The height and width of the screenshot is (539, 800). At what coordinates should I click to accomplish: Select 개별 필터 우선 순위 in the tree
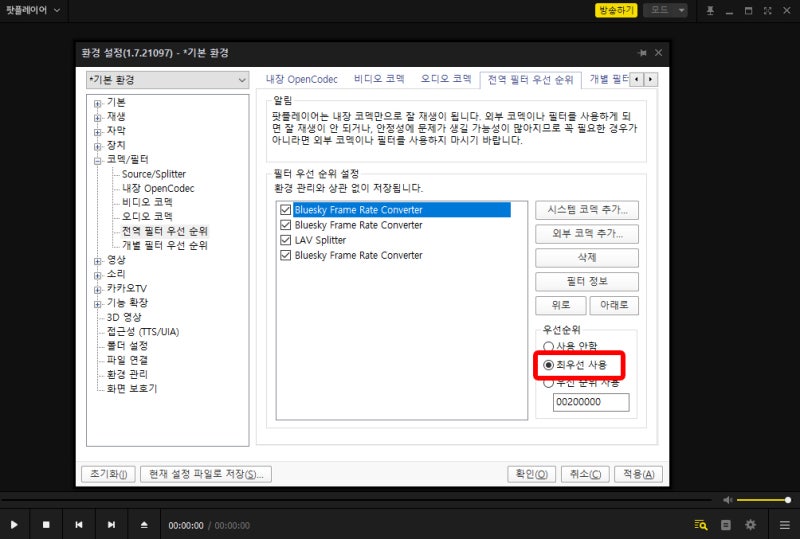tap(165, 246)
